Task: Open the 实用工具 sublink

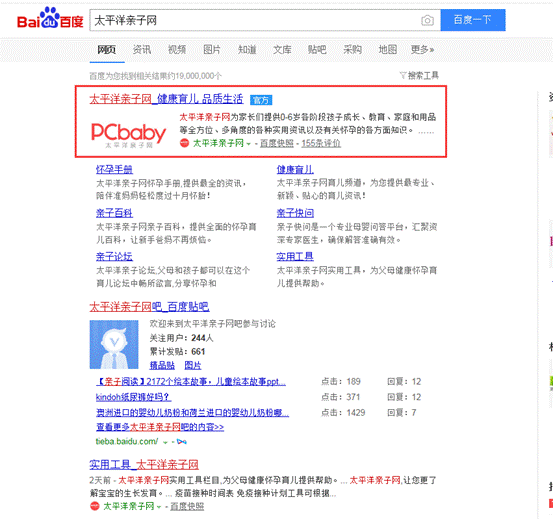Action: click(x=295, y=257)
